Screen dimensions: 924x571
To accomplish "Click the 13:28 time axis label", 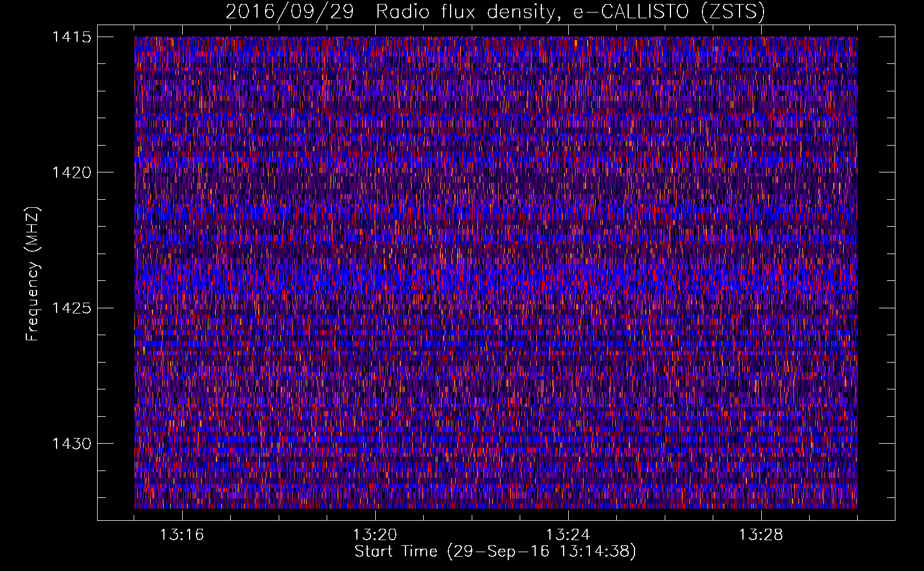I will tap(761, 535).
